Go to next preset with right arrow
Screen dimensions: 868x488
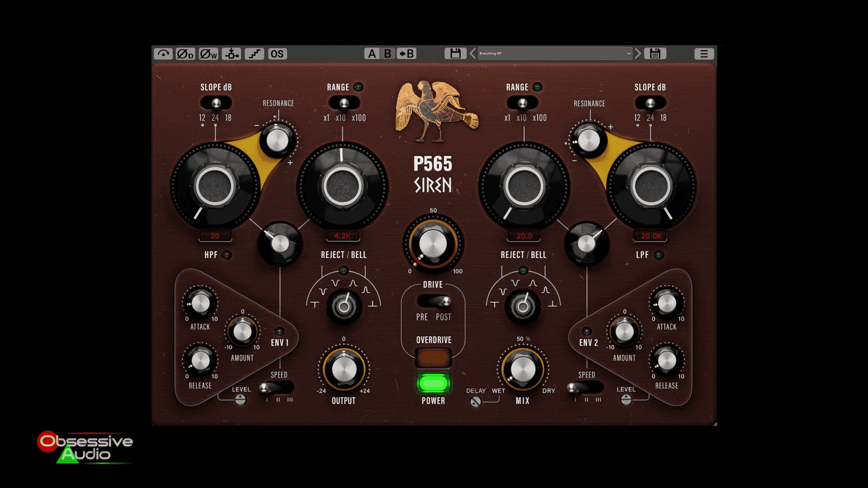coord(638,54)
